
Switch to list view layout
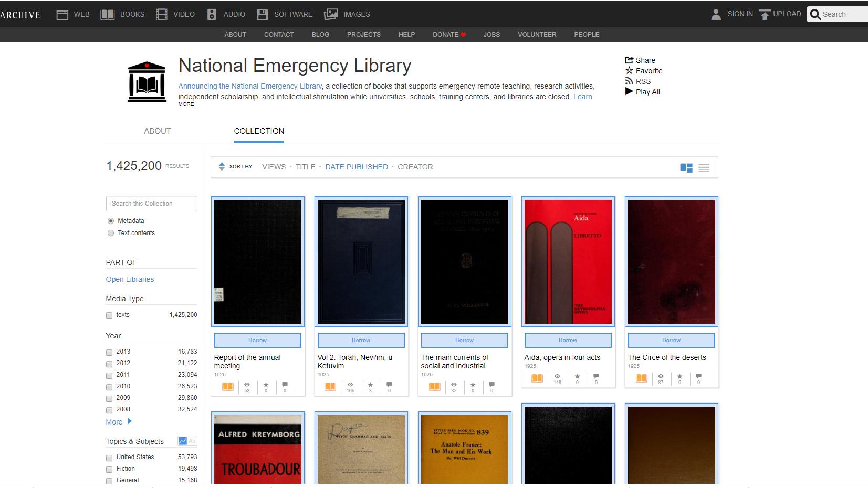(704, 167)
